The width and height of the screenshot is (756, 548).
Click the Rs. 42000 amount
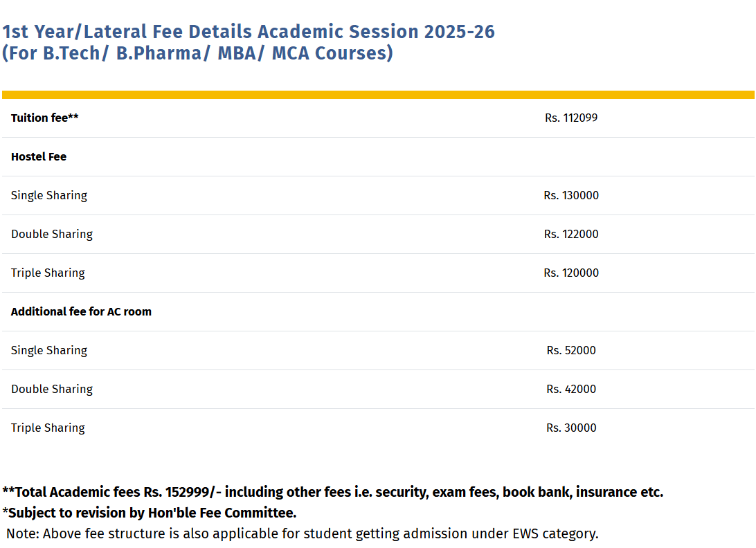(x=571, y=389)
